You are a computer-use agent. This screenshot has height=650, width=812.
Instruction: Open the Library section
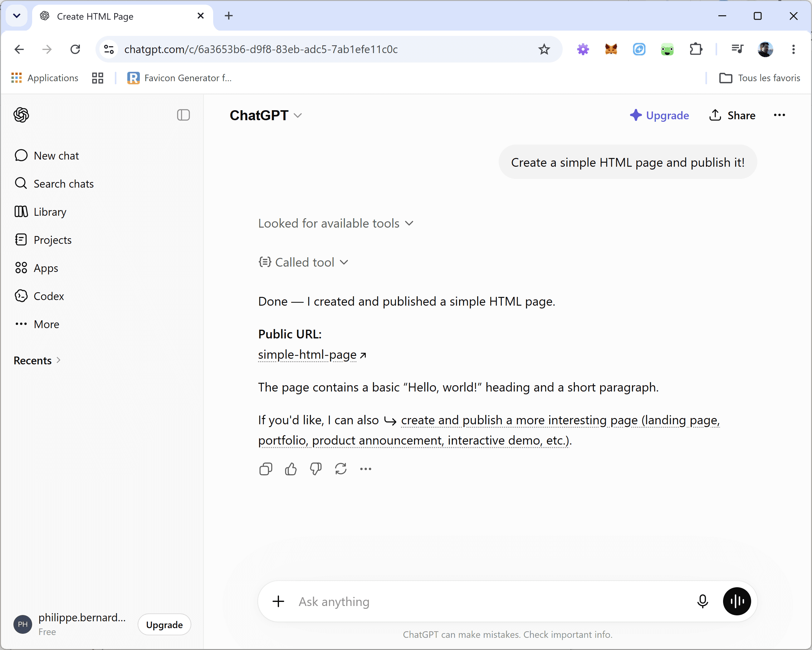40,212
